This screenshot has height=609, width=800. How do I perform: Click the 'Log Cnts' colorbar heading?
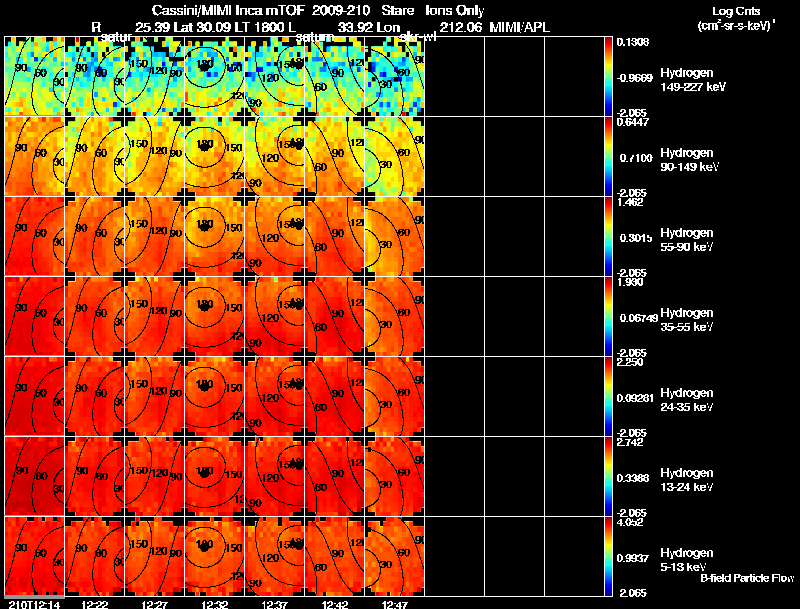pos(736,11)
